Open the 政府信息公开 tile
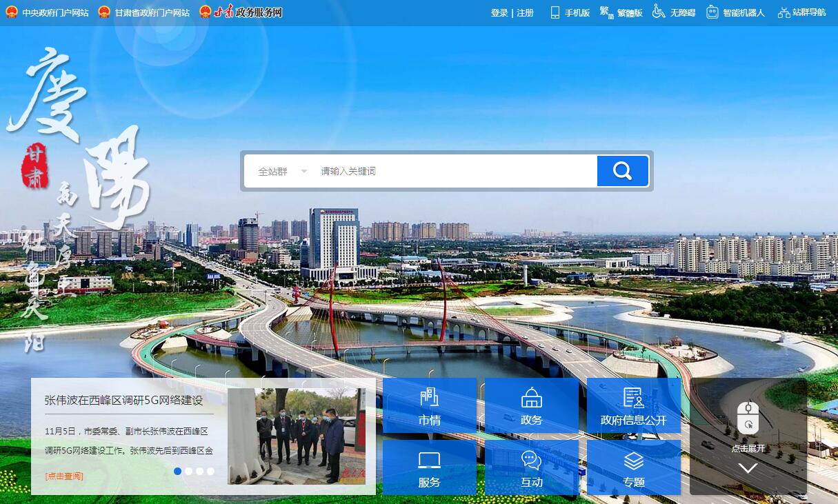838x504 pixels. click(633, 406)
